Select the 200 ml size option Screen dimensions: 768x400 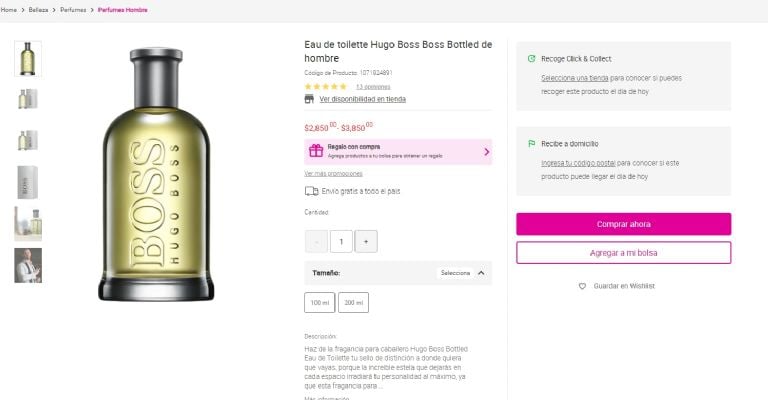[353, 302]
